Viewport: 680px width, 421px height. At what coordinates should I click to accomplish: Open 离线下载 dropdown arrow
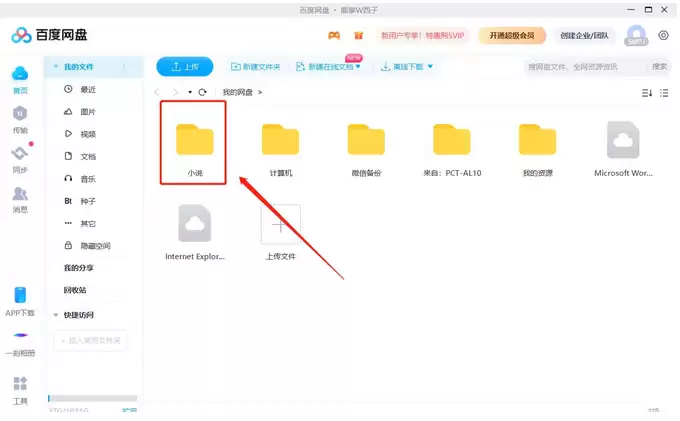pyautogui.click(x=430, y=66)
